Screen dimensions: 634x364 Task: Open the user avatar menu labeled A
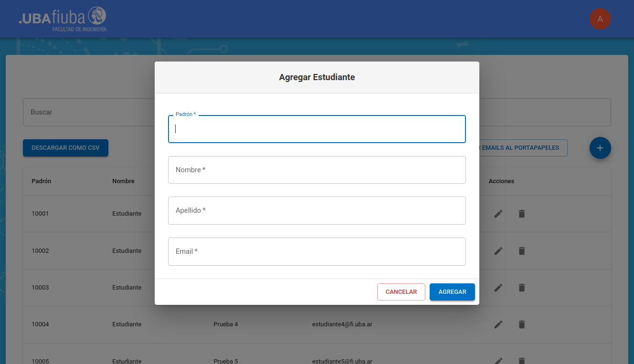tap(600, 19)
